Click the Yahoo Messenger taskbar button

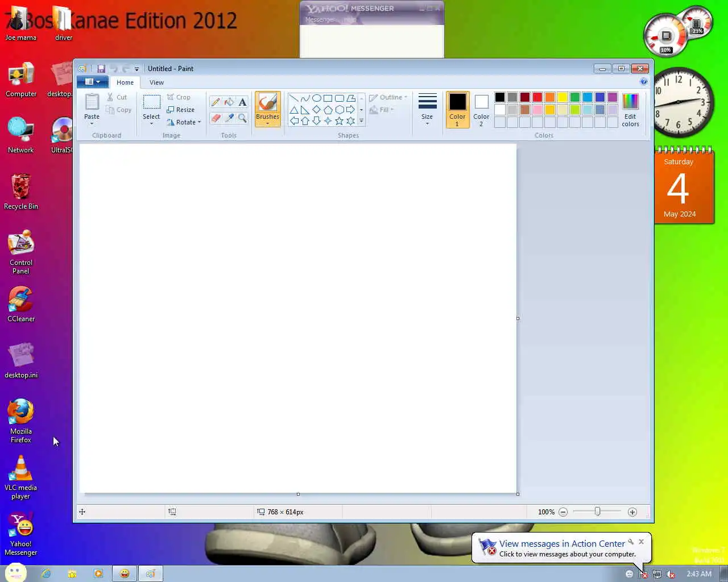click(x=124, y=573)
